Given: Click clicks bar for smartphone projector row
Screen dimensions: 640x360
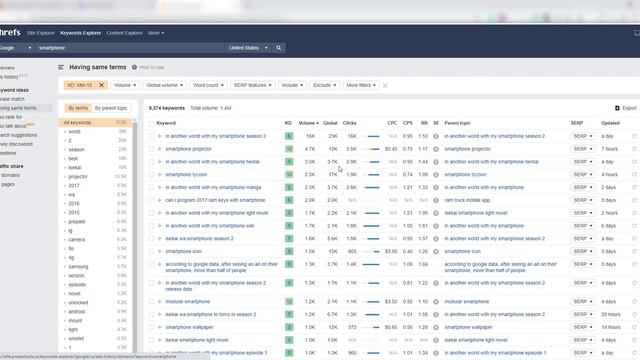Looking at the screenshot, I should coord(371,149).
